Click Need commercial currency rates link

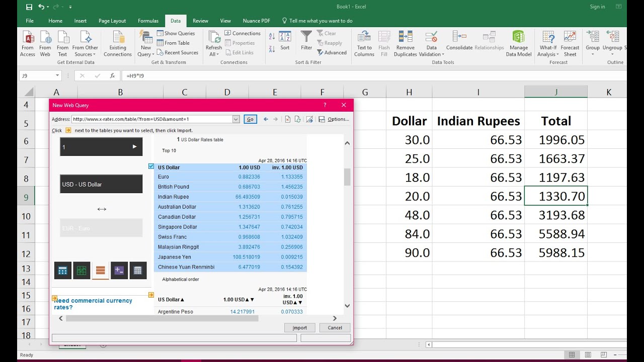pos(93,304)
